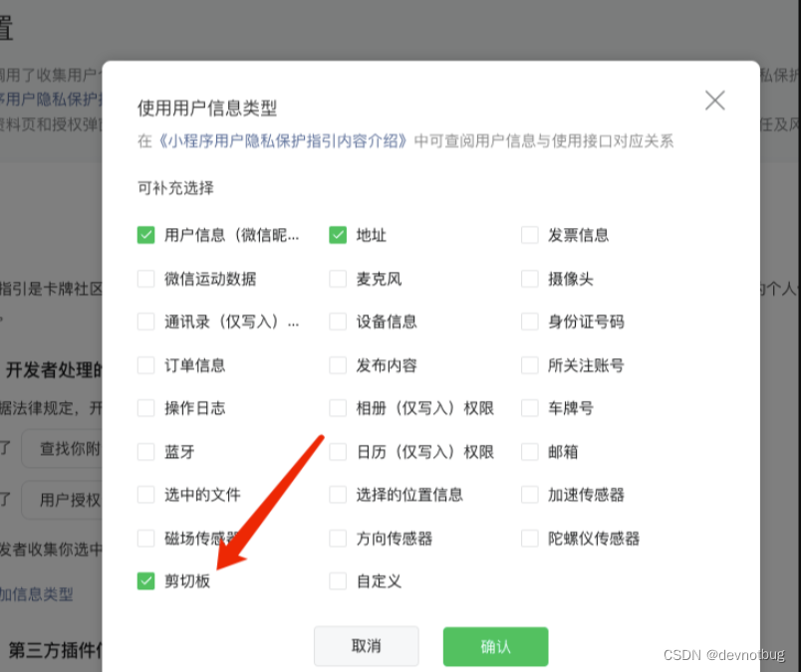Uncheck the 剪切板 checkbox
This screenshot has height=672, width=801.
145,581
